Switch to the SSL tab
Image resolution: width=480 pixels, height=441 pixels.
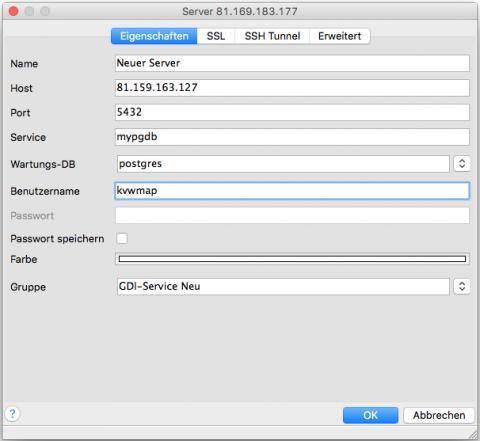(x=216, y=36)
